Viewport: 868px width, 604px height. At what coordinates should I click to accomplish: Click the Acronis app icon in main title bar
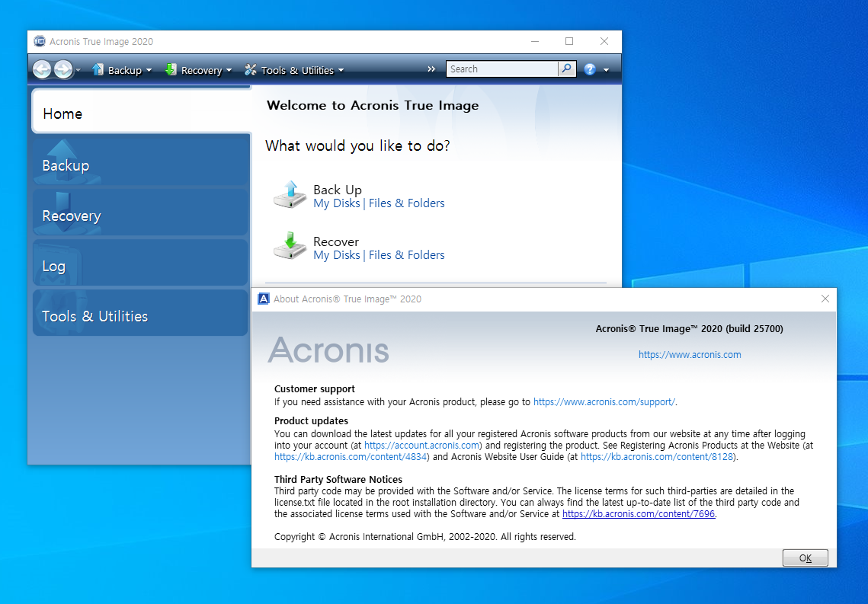pyautogui.click(x=40, y=41)
